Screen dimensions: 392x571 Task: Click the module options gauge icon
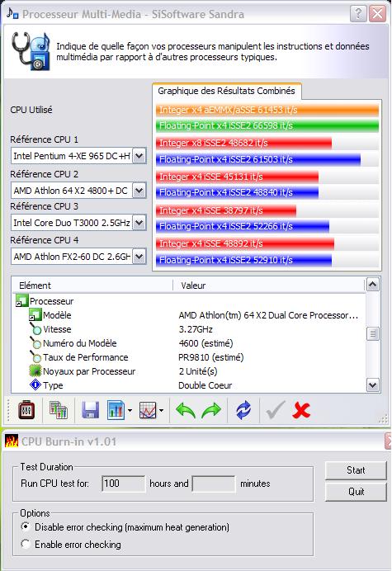[26, 410]
